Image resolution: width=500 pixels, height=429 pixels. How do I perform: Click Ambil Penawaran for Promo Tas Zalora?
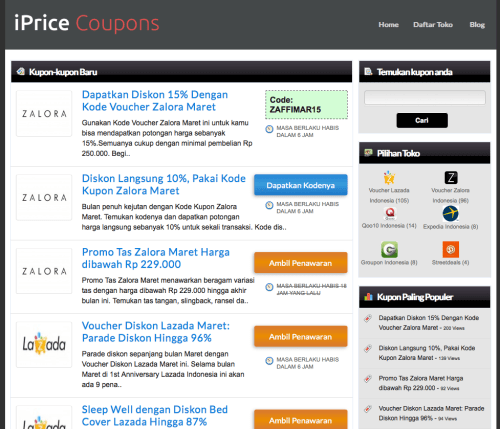(x=301, y=263)
